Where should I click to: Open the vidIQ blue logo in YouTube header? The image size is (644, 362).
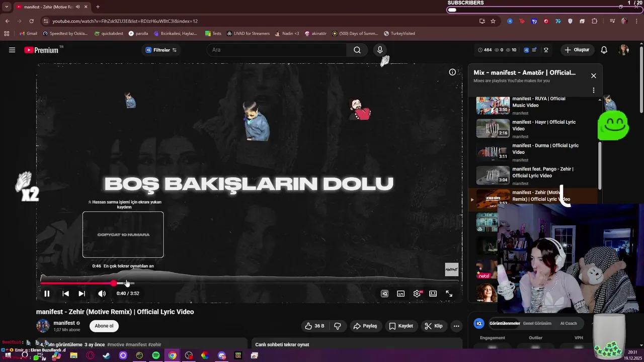(526, 50)
